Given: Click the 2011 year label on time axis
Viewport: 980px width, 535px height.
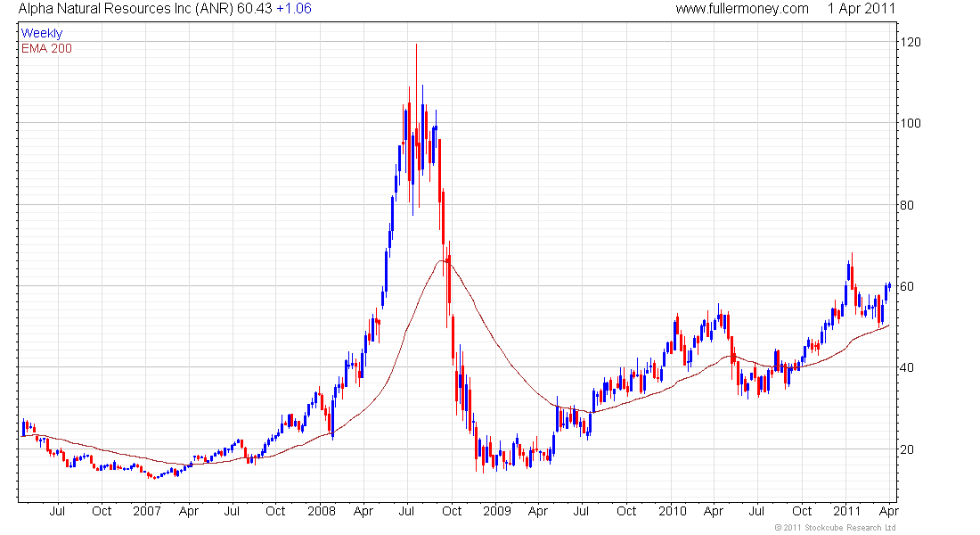Looking at the screenshot, I should (x=847, y=511).
